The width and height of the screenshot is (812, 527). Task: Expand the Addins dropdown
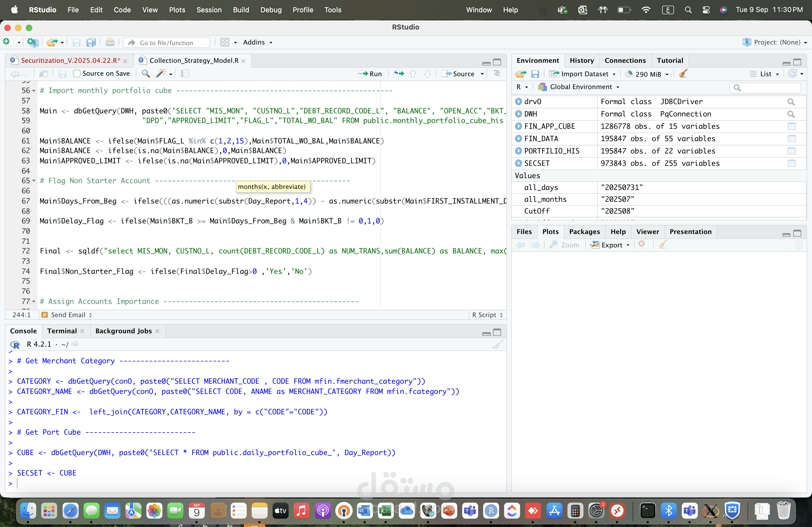click(x=258, y=42)
